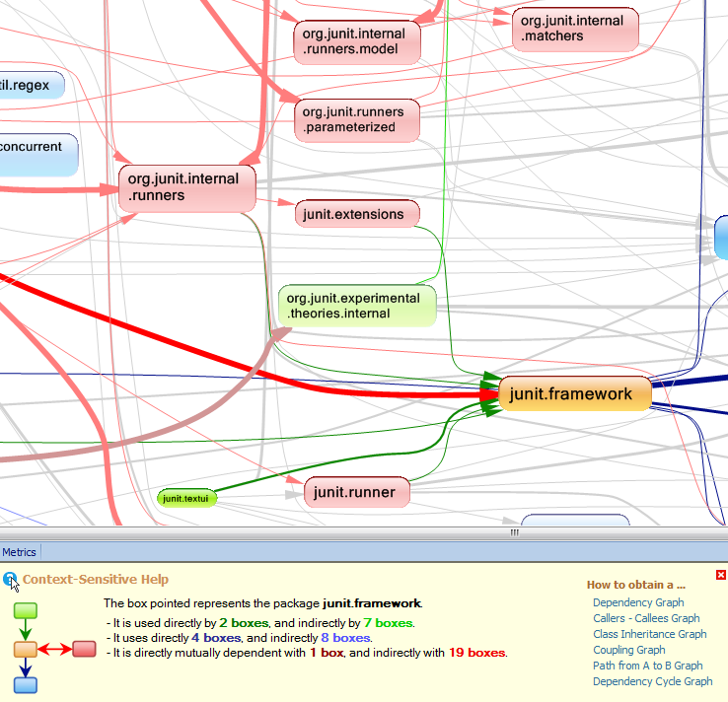728x702 pixels.
Task: Close the Context-Sensitive Help panel
Action: pyautogui.click(x=720, y=575)
